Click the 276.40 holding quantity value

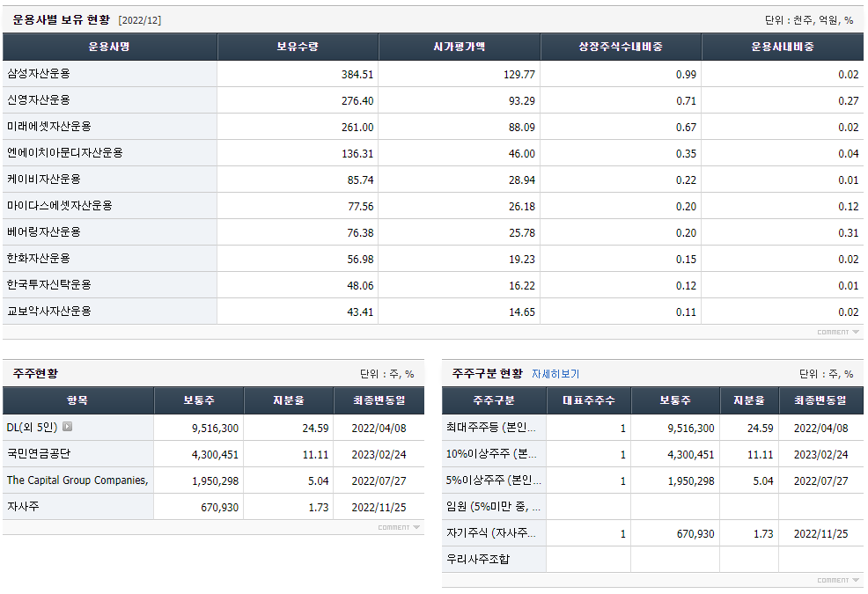pyautogui.click(x=357, y=100)
